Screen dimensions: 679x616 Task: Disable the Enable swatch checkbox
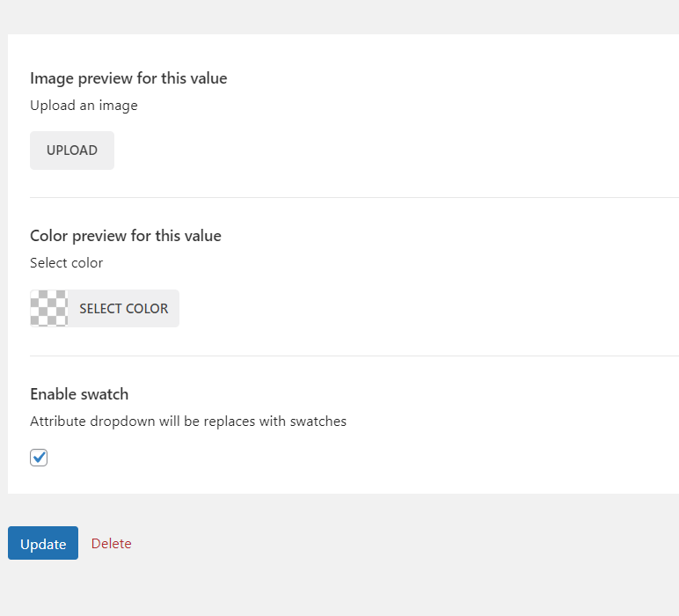click(x=39, y=458)
